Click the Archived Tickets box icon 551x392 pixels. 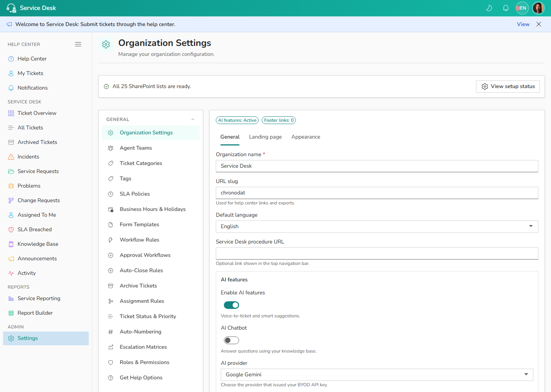click(x=11, y=142)
